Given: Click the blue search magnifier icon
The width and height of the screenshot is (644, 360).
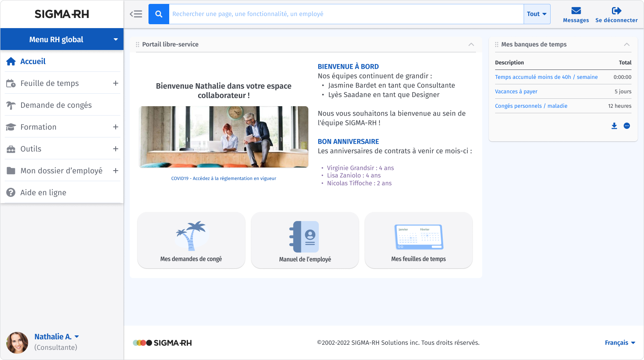Looking at the screenshot, I should 159,14.
